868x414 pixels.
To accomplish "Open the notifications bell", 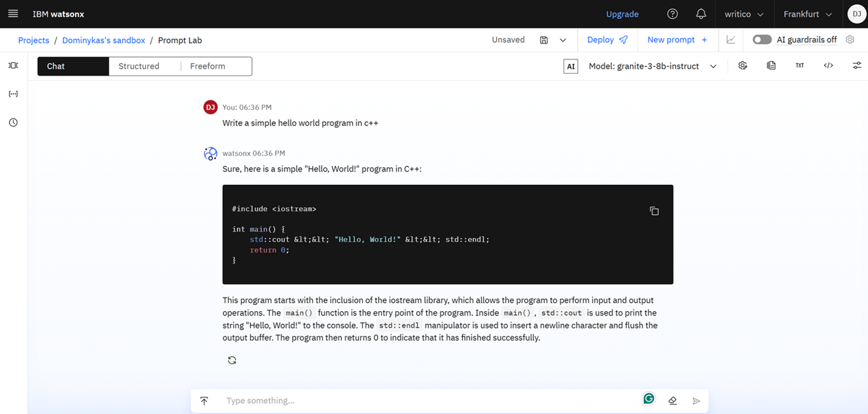I will pyautogui.click(x=701, y=14).
